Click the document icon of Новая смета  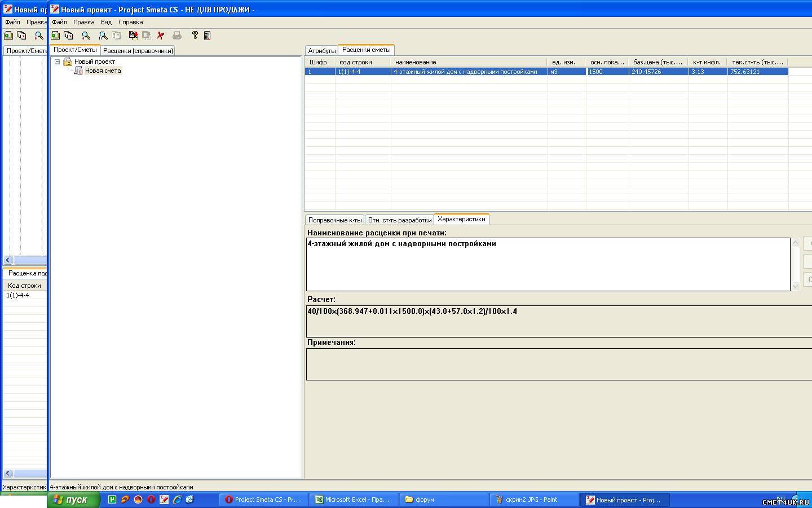point(79,71)
